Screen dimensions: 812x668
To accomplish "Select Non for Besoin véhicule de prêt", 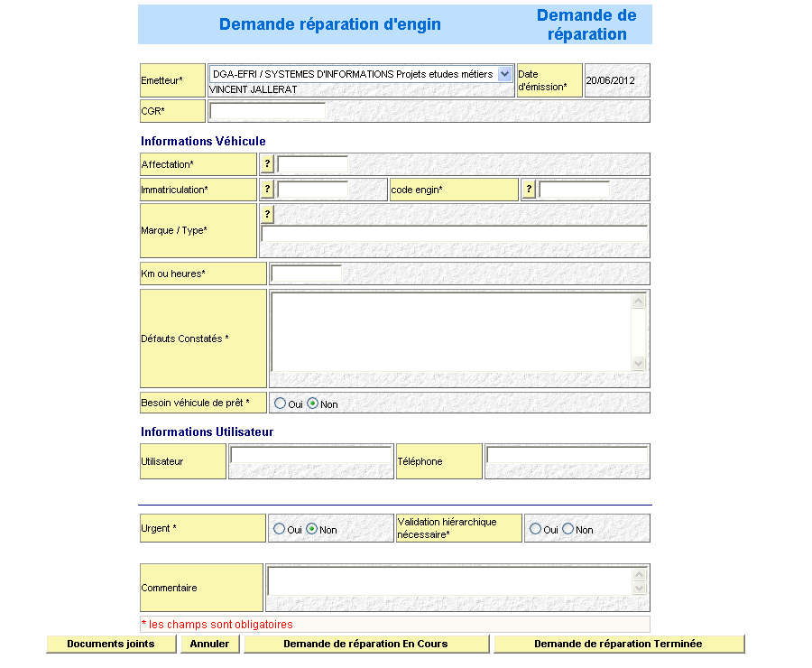I will (313, 404).
